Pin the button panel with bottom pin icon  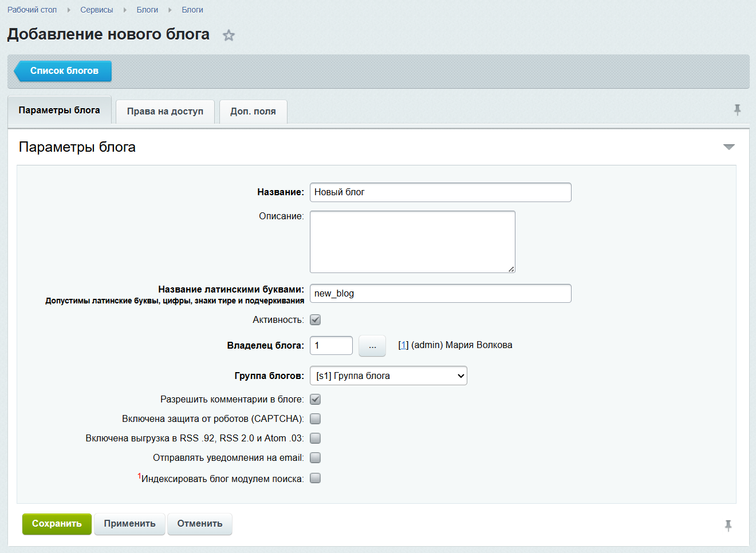point(728,526)
